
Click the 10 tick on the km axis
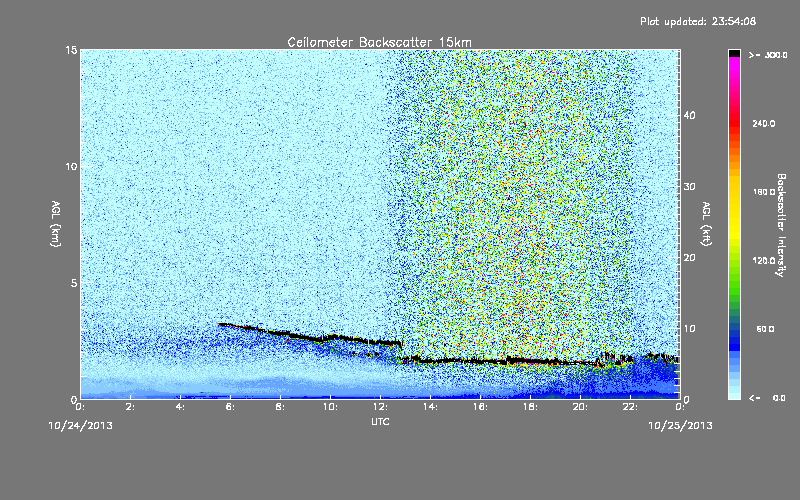(x=71, y=167)
